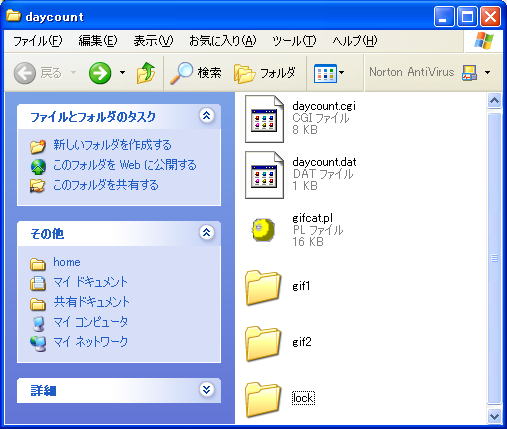
Task: Click the マイ コンピュータ link
Action: (90, 322)
